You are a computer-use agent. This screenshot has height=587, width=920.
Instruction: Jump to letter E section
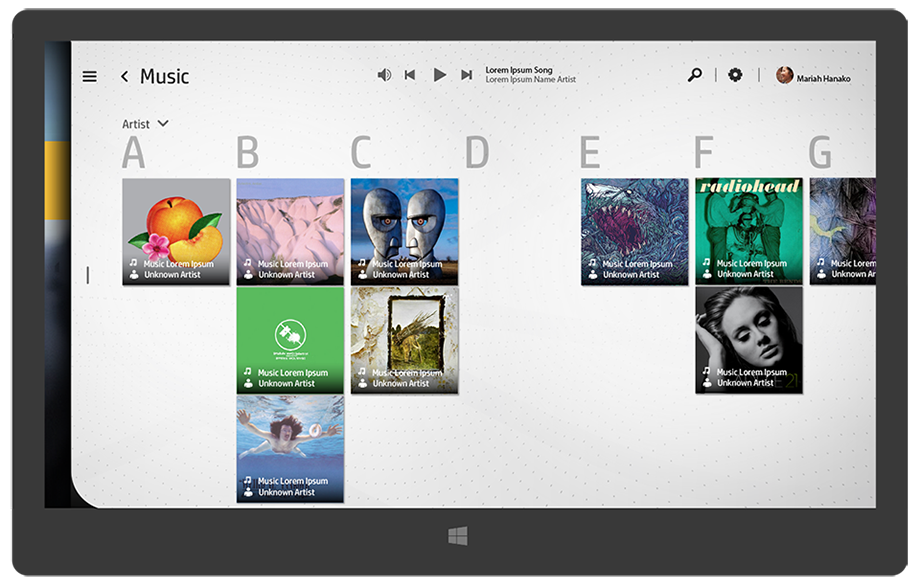coord(590,152)
